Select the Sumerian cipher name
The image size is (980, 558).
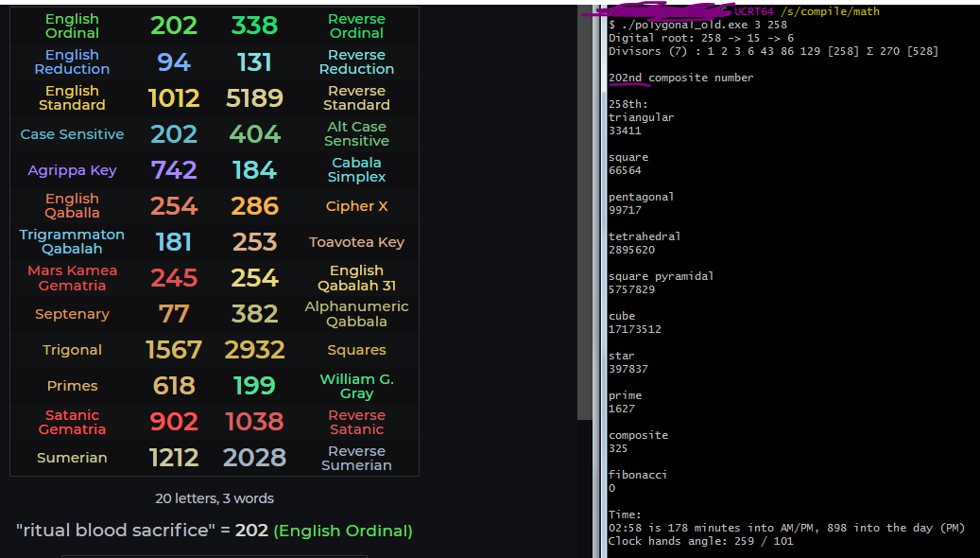coord(72,458)
